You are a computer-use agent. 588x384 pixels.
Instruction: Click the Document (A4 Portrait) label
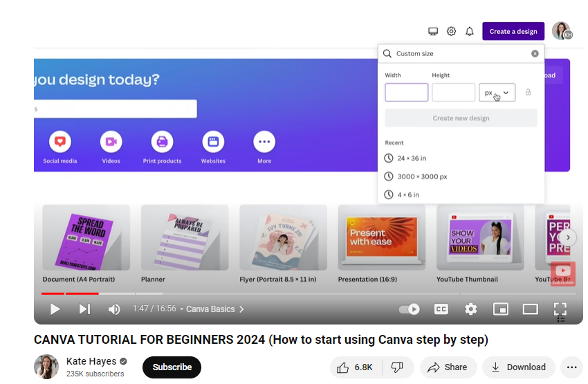pos(79,279)
